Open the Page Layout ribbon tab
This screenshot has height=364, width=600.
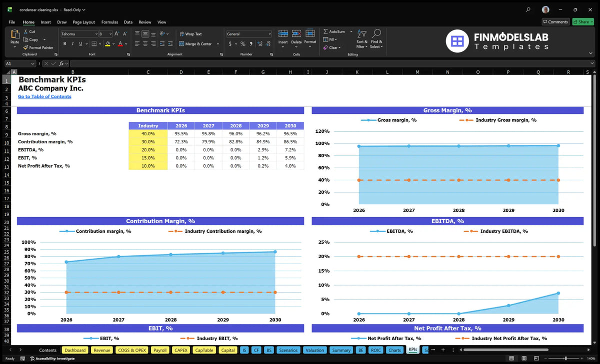[x=83, y=22]
